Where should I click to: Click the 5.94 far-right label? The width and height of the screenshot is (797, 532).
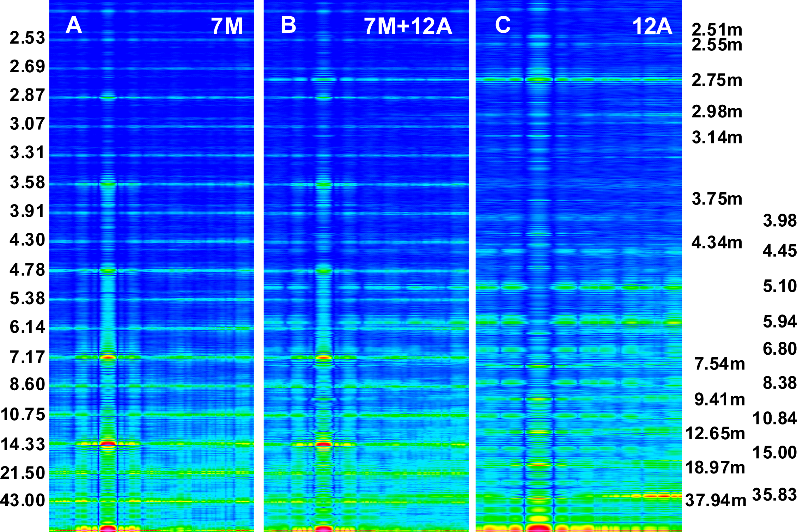tap(780, 322)
